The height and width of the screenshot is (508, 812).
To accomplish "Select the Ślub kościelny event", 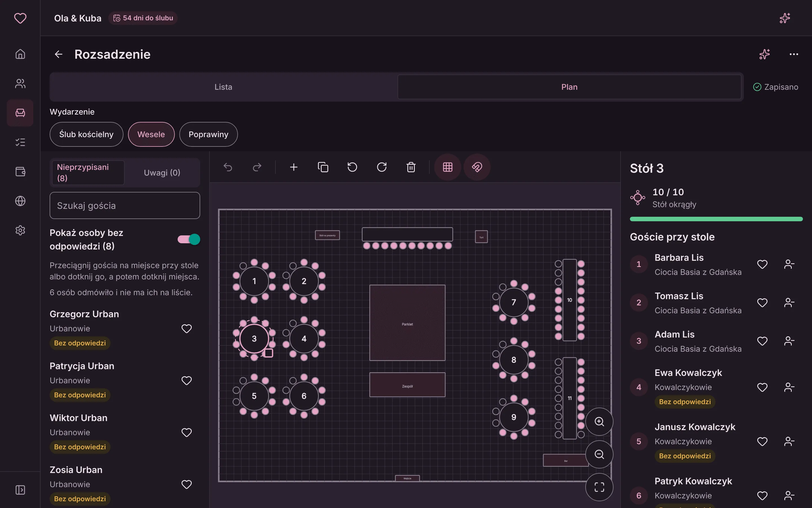I will click(x=86, y=134).
